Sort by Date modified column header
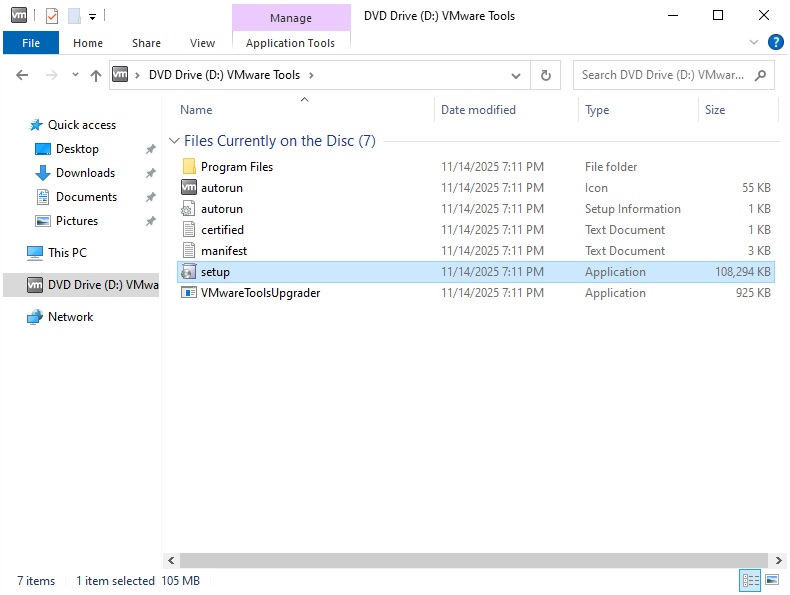Screen dimensions: 790x595 coord(478,110)
